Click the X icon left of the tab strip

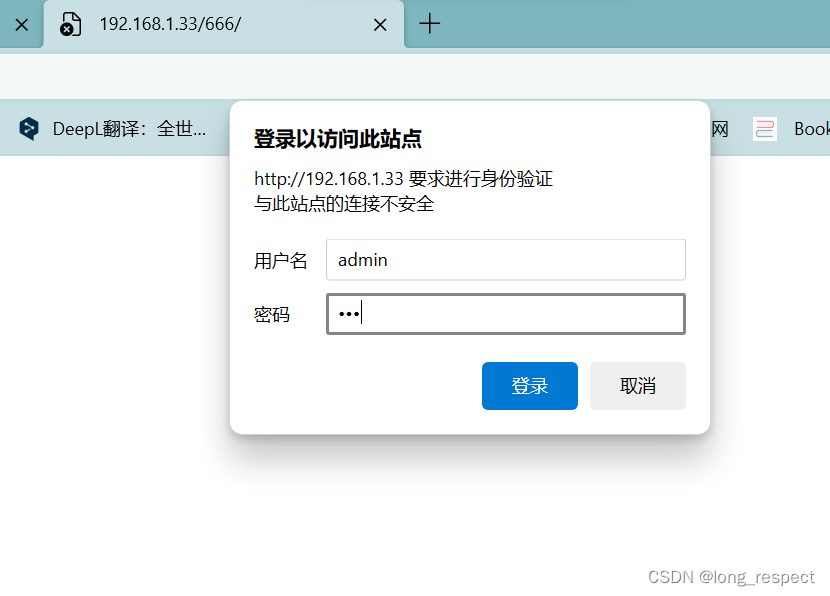click(x=21, y=24)
